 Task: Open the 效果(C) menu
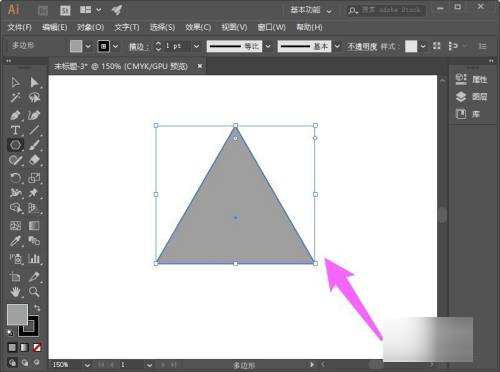click(x=198, y=27)
